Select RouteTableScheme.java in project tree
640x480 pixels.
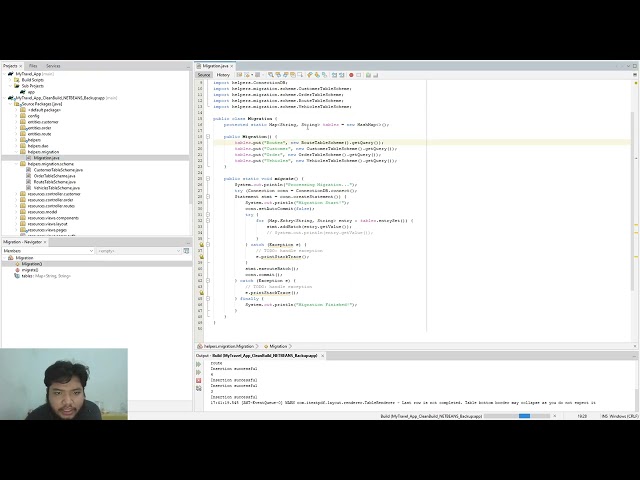point(54,182)
